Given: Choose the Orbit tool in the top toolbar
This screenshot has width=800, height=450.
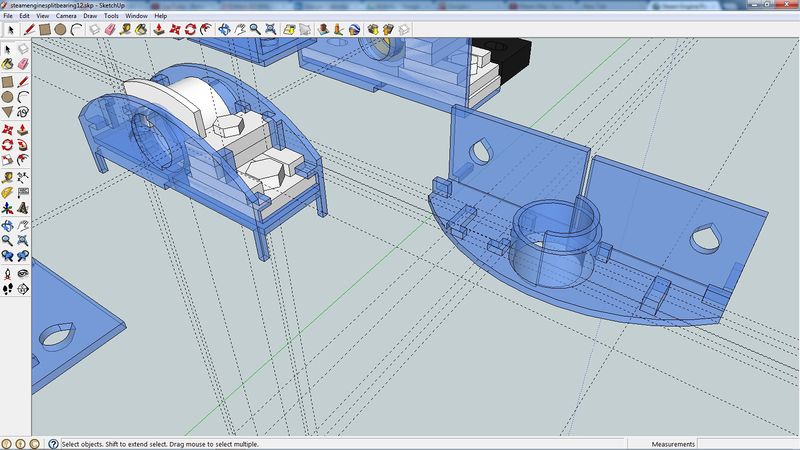Looking at the screenshot, I should [224, 30].
